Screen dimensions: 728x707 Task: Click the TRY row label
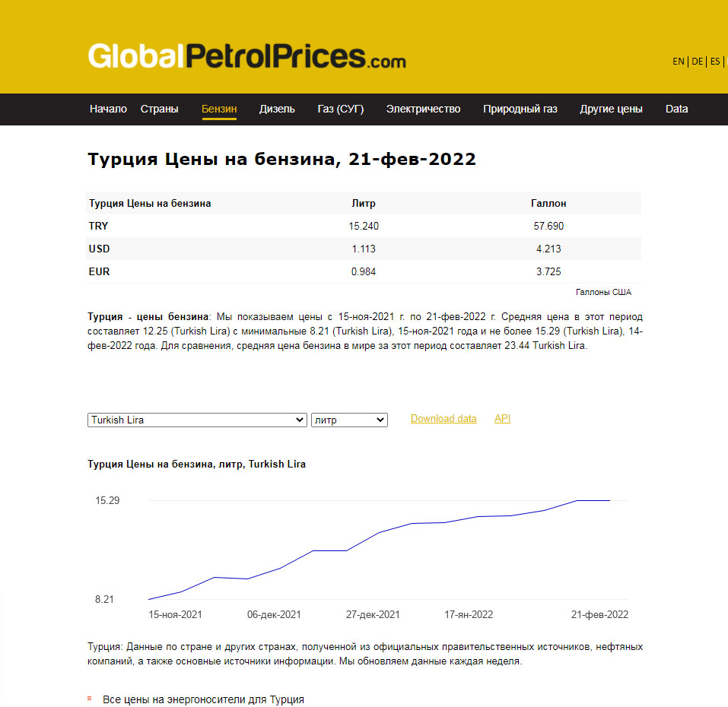point(98,226)
